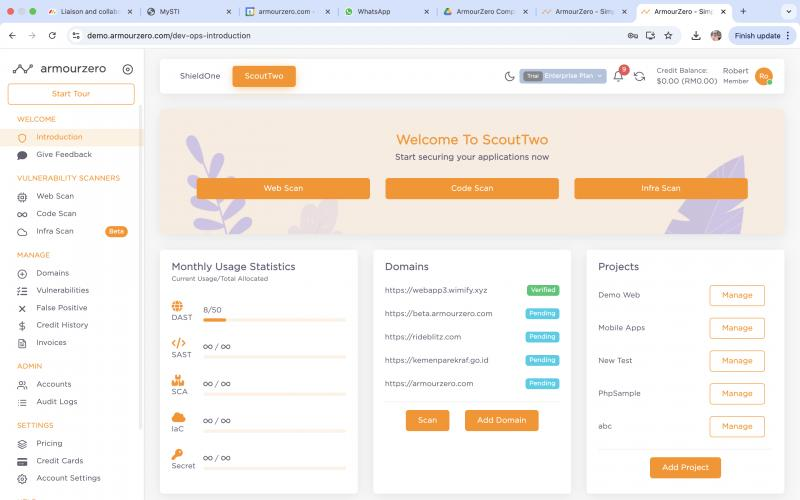The height and width of the screenshot is (500, 800).
Task: Switch to the ScoutTwo tab
Action: [264, 76]
